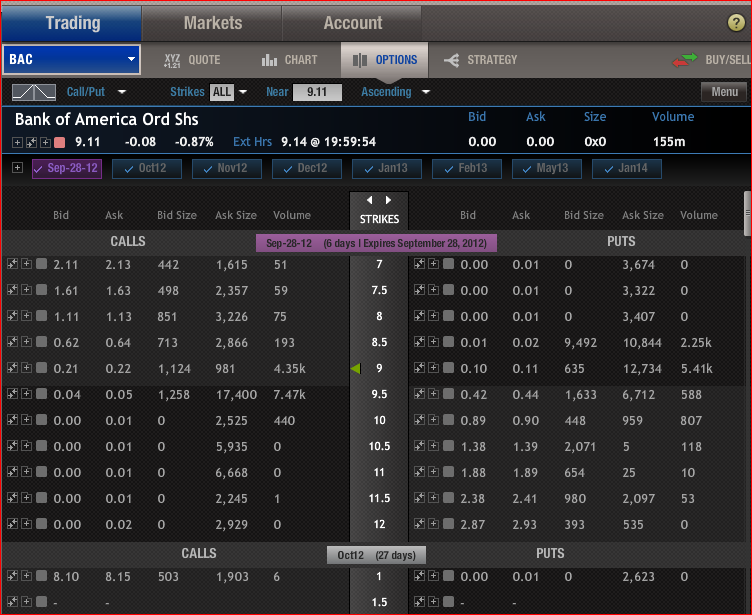Toggle the Feb13 expiration checkbox
Image resolution: width=752 pixels, height=615 pixels.
[467, 168]
